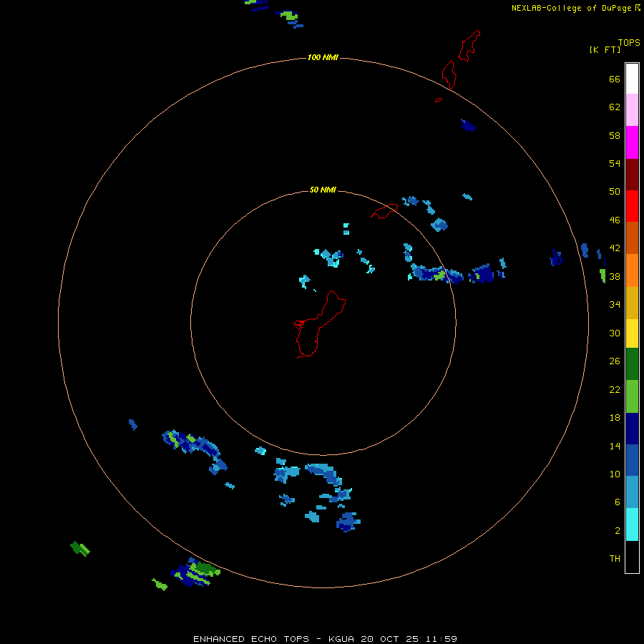This screenshot has height=644, width=644.
Task: Click the 50 NMI range ring label
Action: (x=323, y=190)
